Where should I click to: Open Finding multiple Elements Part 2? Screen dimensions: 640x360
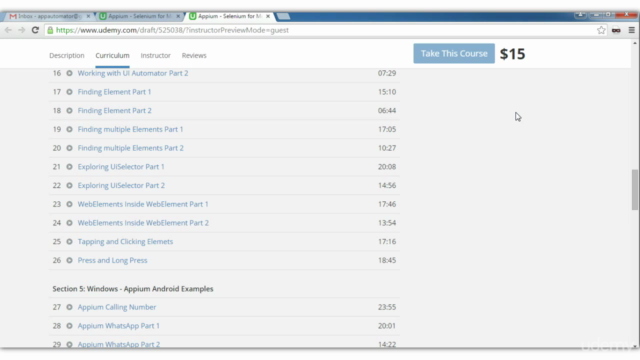[131, 148]
